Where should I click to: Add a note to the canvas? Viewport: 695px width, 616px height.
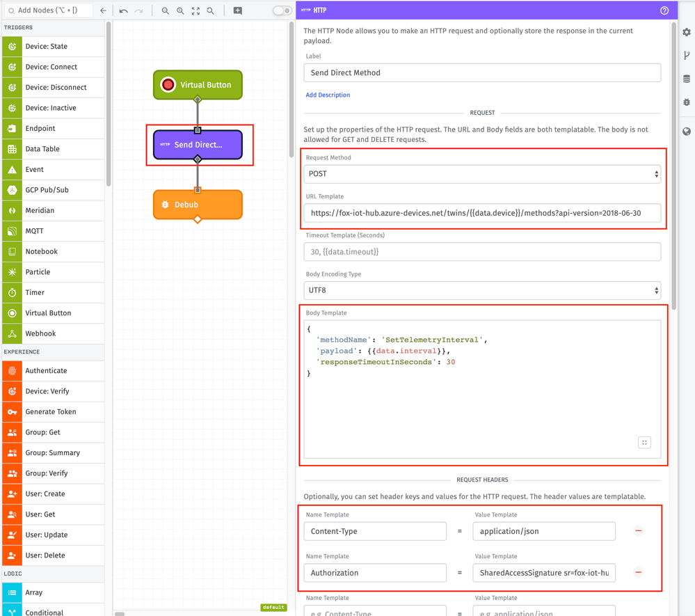236,11
